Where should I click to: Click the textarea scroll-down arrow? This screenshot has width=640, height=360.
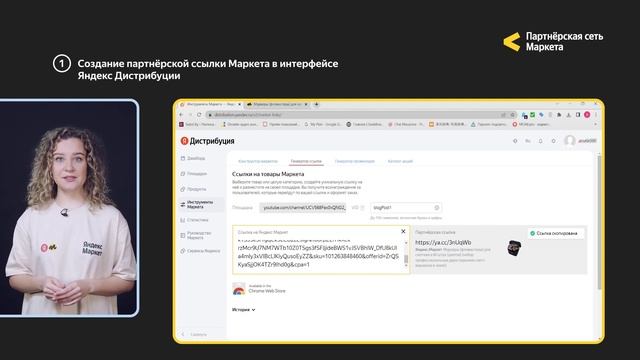406,266
